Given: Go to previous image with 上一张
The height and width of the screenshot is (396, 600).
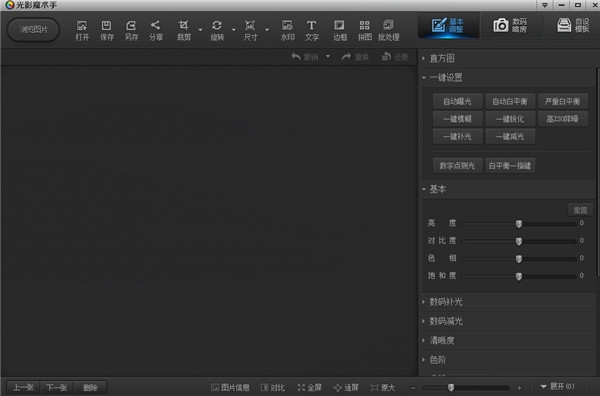Looking at the screenshot, I should (23, 388).
